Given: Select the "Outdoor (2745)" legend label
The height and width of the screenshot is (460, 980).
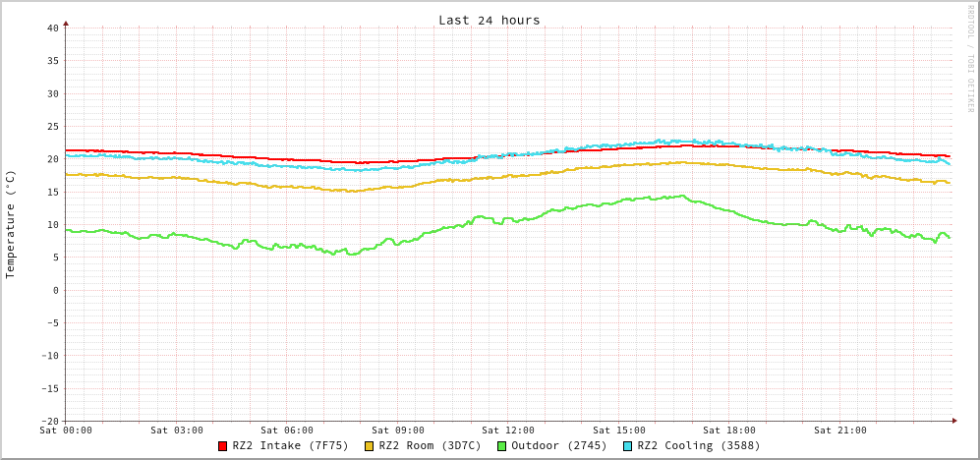Looking at the screenshot, I should (x=558, y=445).
